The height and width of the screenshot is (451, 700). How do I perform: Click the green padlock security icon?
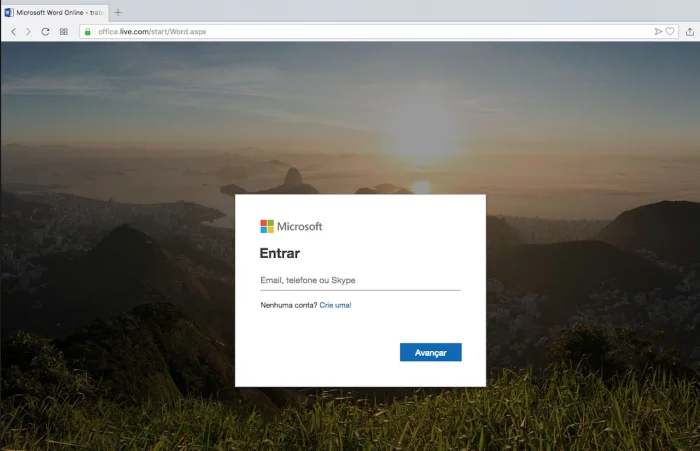coord(88,32)
